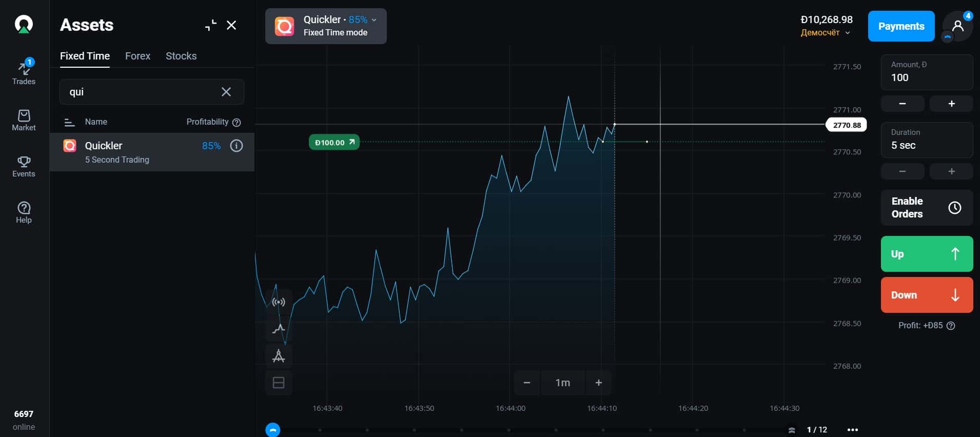Open chart type selector icon
This screenshot has width=980, height=437.
click(x=279, y=328)
